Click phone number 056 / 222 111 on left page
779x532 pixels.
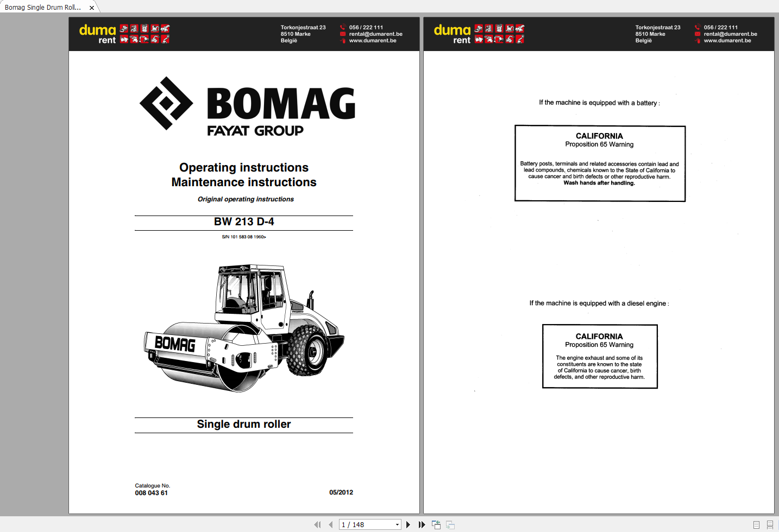coord(366,27)
